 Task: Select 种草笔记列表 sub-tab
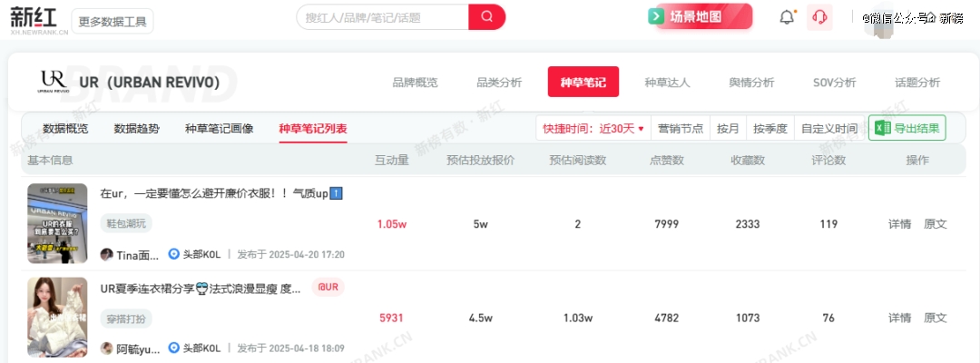coord(313,129)
